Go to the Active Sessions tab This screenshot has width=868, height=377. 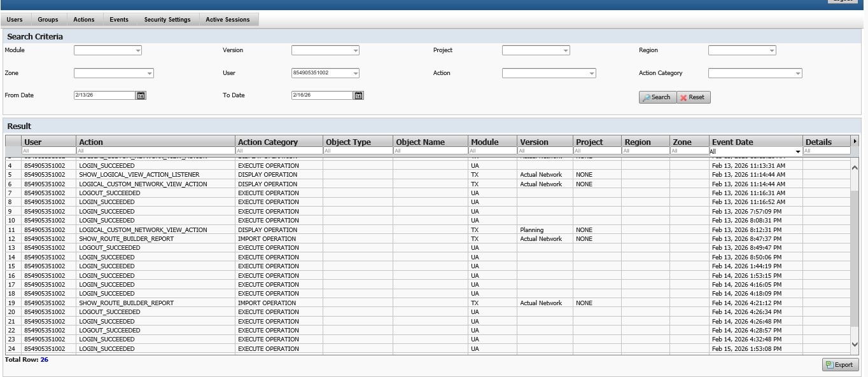(x=227, y=20)
